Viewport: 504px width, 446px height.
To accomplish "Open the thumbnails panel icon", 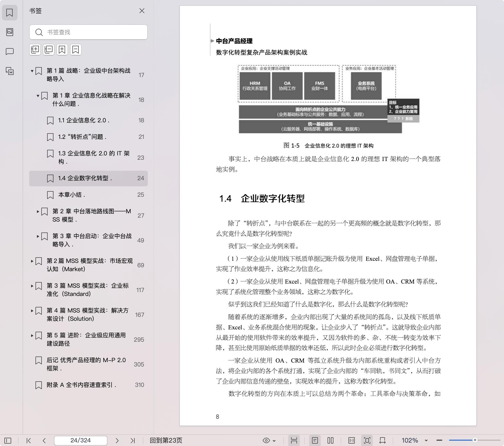I will point(10,32).
